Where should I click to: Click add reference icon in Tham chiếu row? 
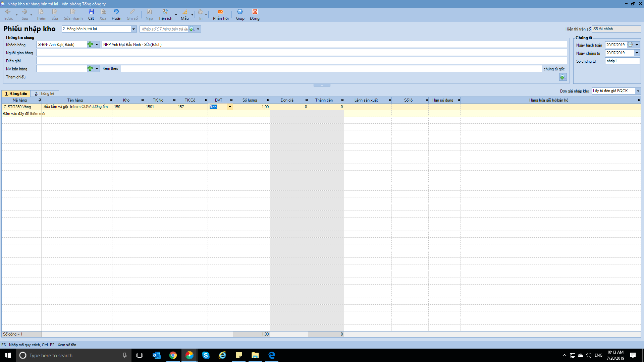pos(562,77)
